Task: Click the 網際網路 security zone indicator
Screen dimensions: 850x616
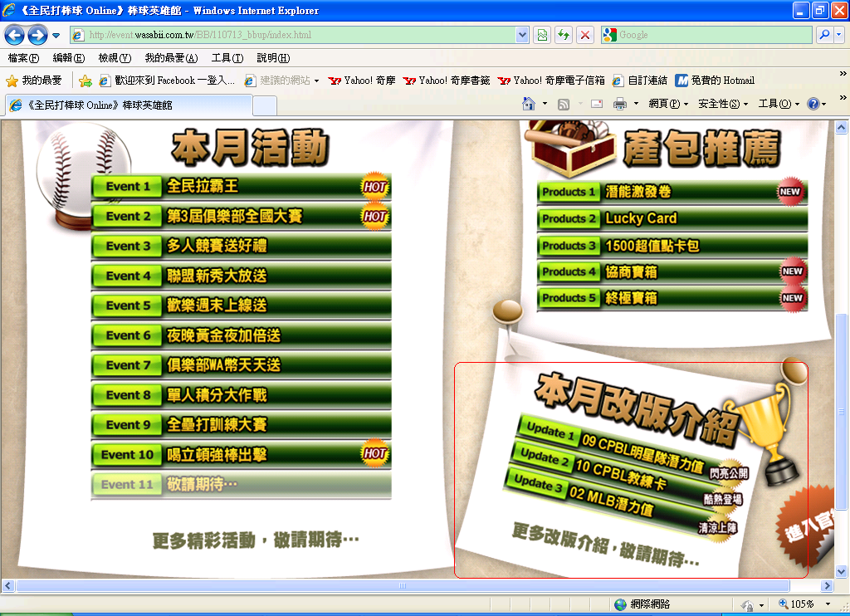Action: pyautogui.click(x=642, y=604)
